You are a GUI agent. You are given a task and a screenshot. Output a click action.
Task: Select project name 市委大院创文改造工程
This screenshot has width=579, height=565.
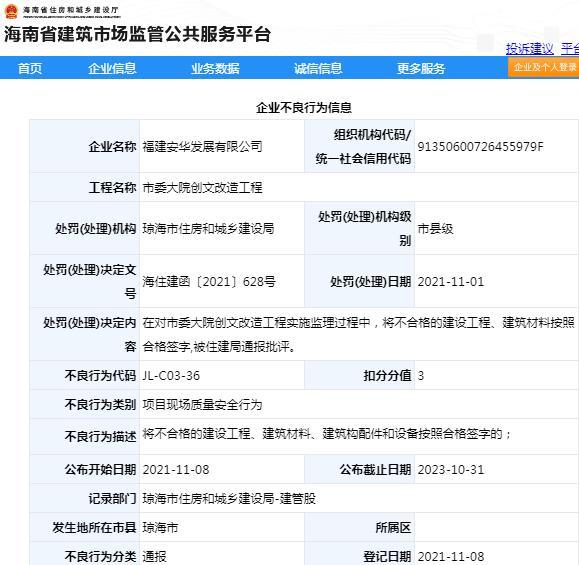point(202,188)
